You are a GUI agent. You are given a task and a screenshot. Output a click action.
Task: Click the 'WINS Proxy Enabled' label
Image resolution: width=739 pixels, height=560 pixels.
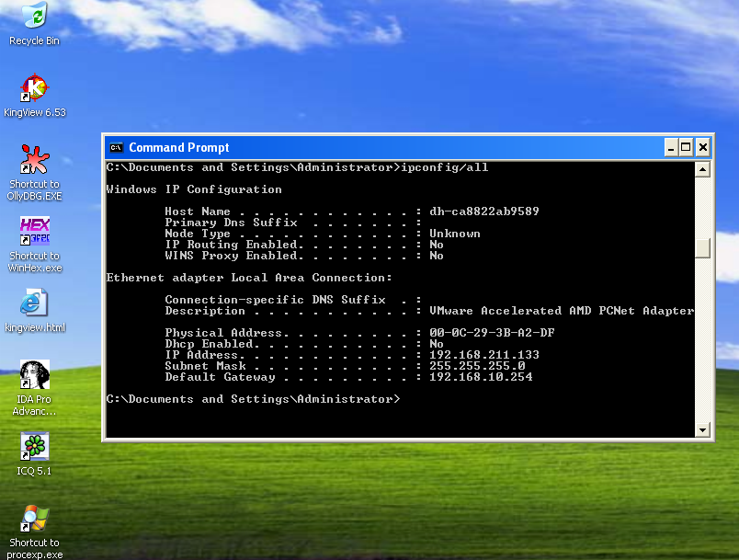coord(231,256)
